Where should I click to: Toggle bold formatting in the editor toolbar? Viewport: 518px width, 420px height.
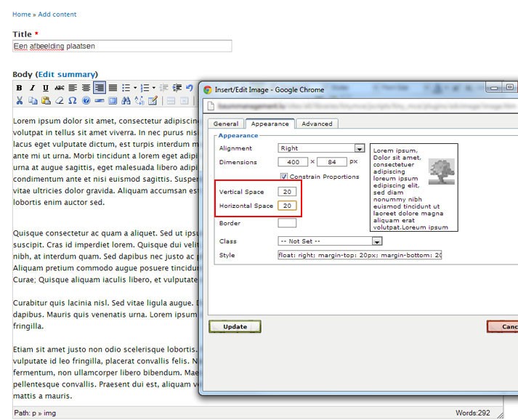pyautogui.click(x=20, y=88)
